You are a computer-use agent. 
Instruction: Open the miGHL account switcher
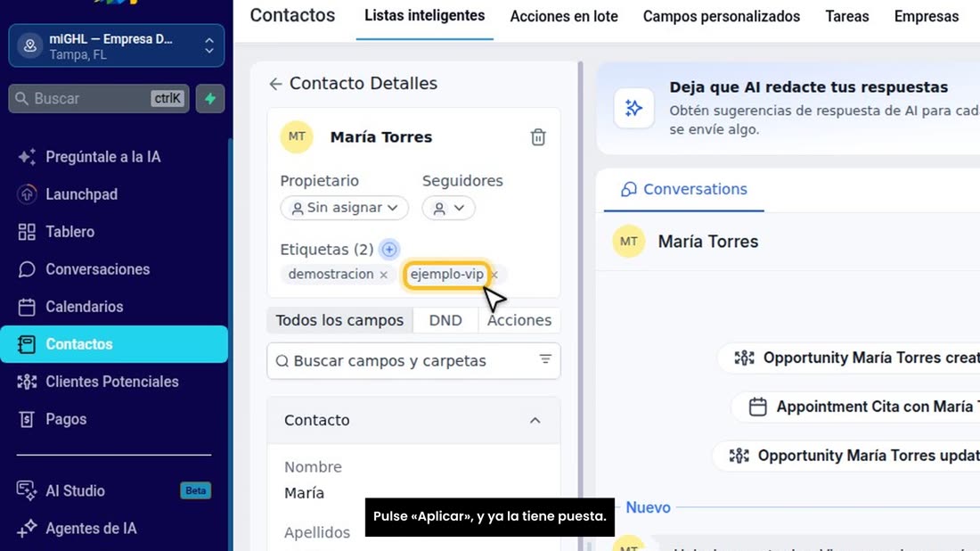[116, 45]
